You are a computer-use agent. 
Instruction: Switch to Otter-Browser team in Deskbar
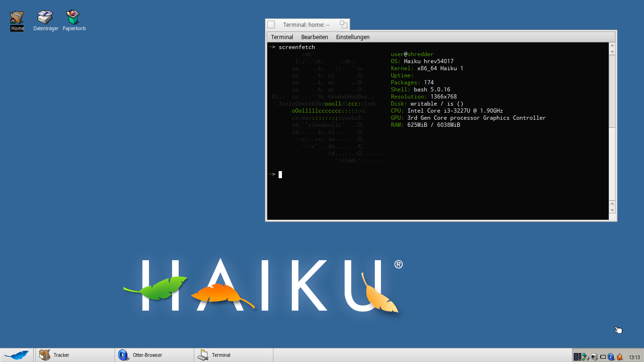click(x=154, y=355)
